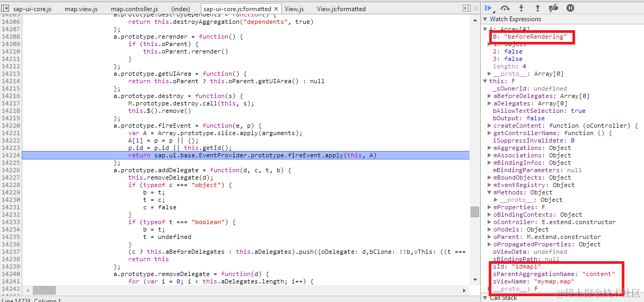Viewport: 644px width, 302px height.
Task: Click the horizontal scrollbar thumb in code editor
Action: coord(43,290)
